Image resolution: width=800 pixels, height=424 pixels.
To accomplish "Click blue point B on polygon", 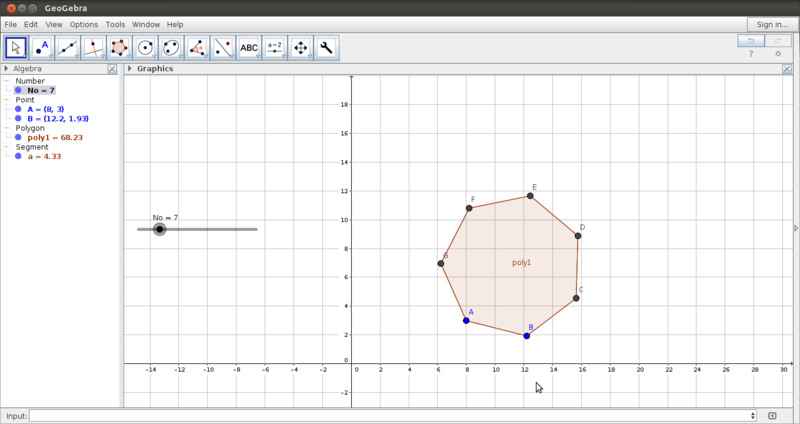I will coord(527,336).
